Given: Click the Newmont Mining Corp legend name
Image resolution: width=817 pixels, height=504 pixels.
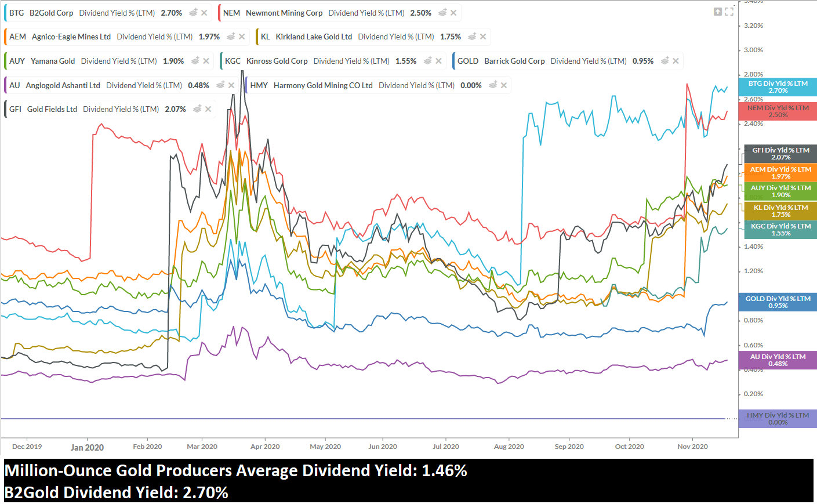Looking at the screenshot, I should 284,13.
